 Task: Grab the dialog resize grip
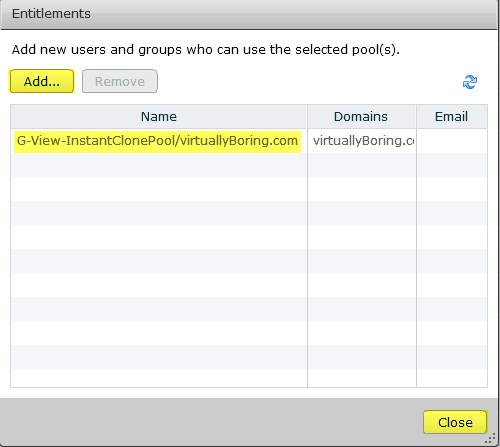(490, 438)
